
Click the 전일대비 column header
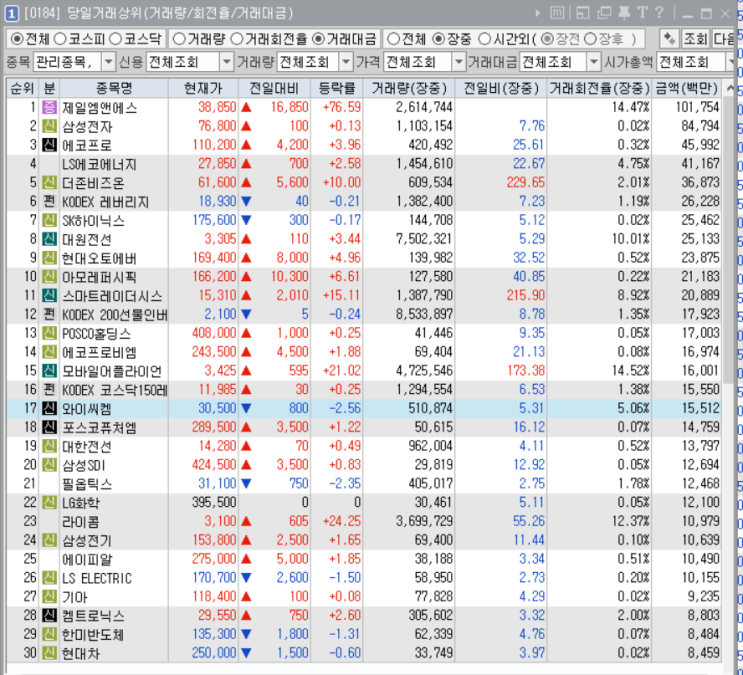pyautogui.click(x=274, y=88)
